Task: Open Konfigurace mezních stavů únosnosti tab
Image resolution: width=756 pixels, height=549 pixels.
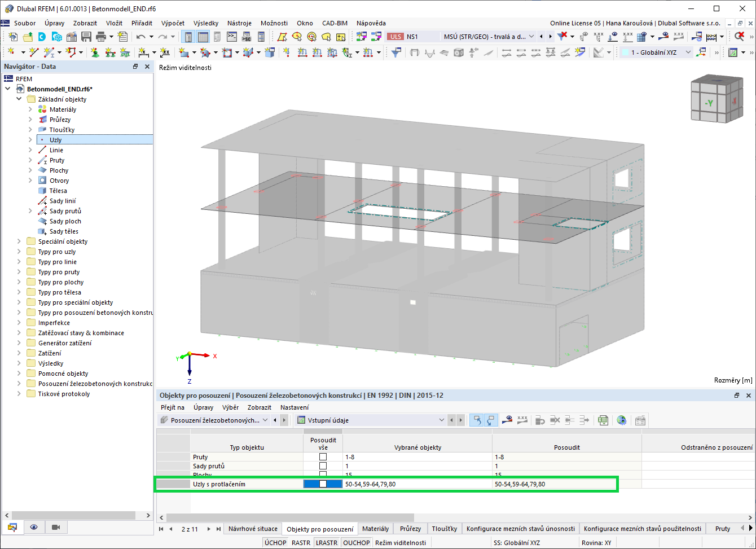Action: click(521, 529)
